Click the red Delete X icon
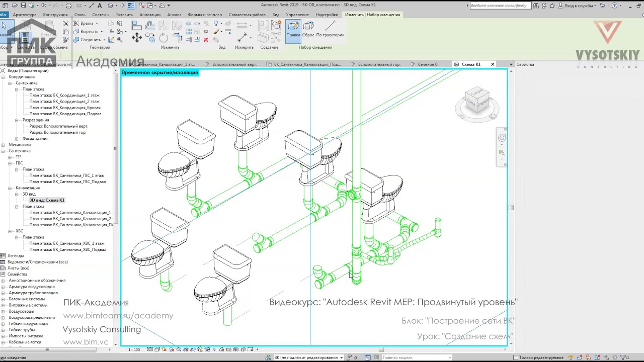Viewport: 644px width, 362px height. [x=205, y=40]
